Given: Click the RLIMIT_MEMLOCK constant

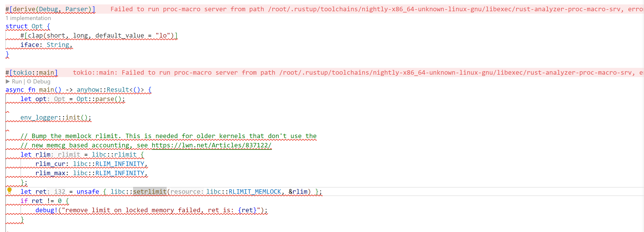Looking at the screenshot, I should [254, 191].
